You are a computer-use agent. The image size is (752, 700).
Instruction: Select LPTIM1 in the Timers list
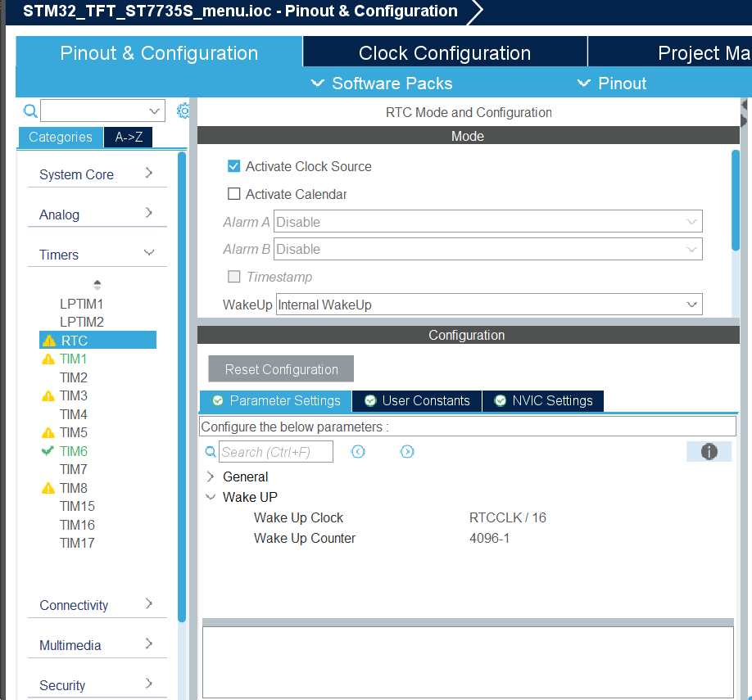(x=82, y=304)
